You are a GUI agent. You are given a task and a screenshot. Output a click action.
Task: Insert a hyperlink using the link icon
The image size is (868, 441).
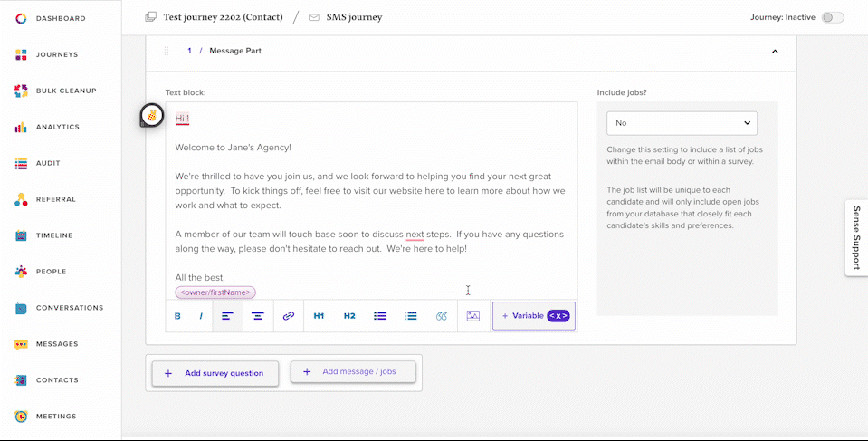289,316
